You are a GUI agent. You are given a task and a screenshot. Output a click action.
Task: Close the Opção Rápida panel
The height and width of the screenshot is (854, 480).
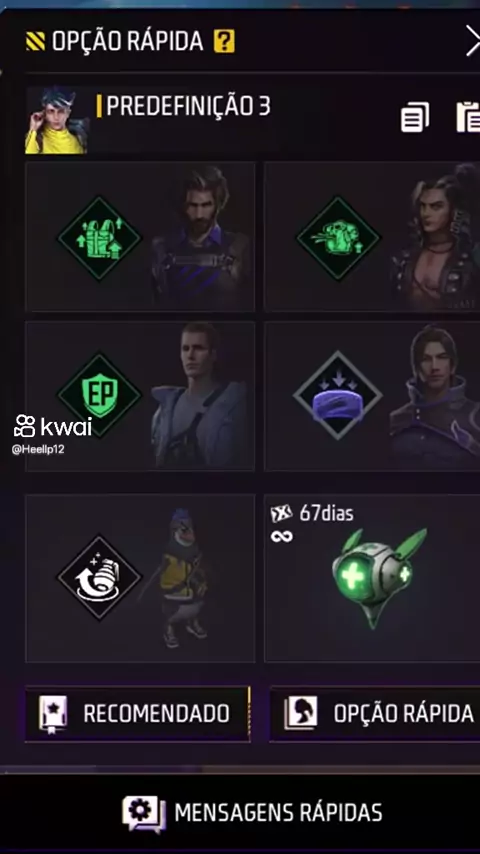472,41
